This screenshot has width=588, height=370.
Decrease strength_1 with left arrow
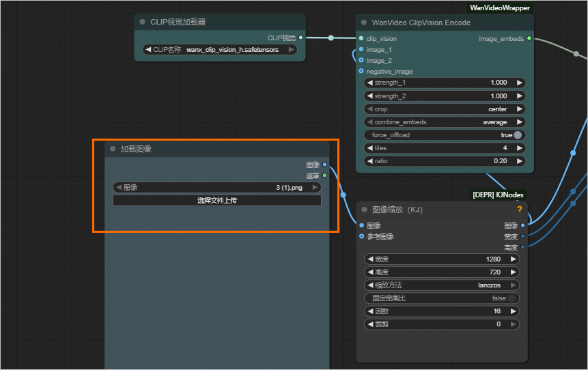[369, 83]
